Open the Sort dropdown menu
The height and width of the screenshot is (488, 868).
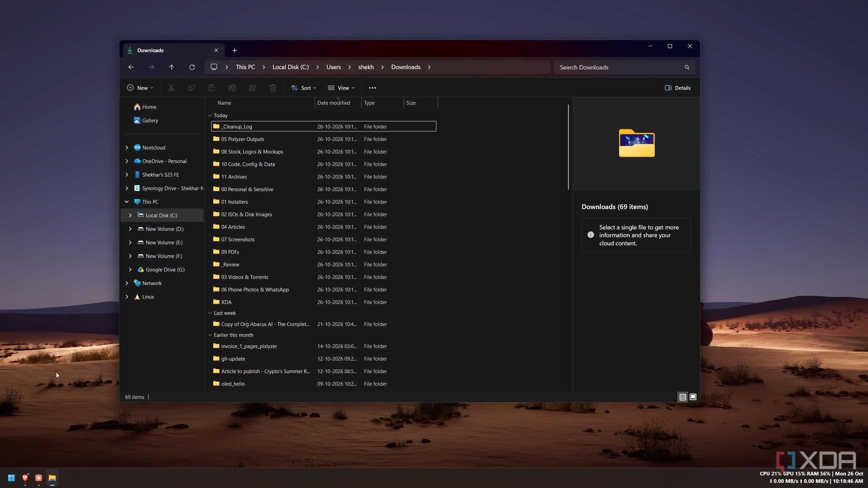pyautogui.click(x=304, y=88)
